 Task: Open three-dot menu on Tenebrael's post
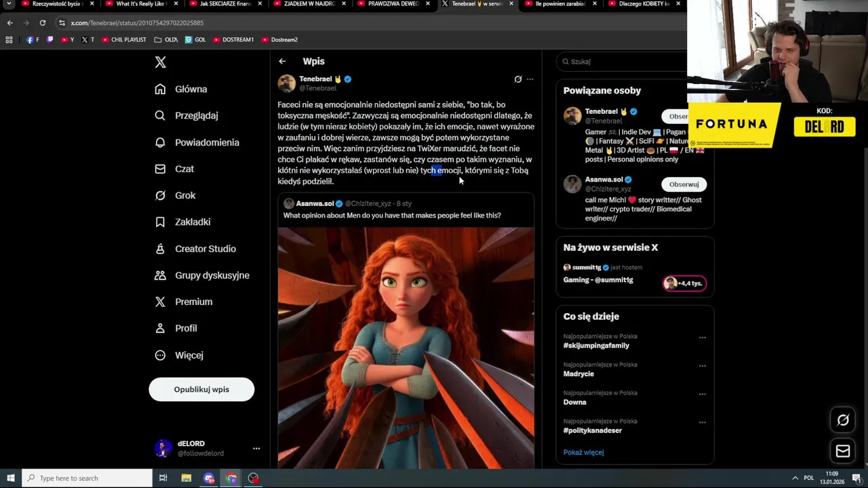coord(530,79)
